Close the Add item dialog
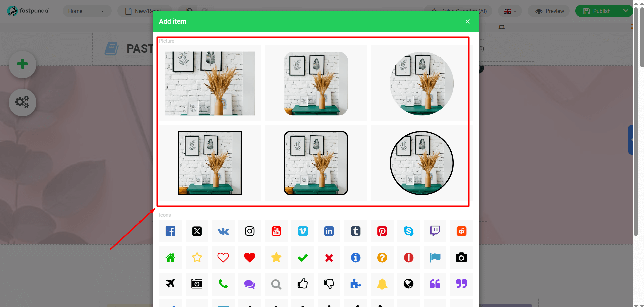 [468, 21]
